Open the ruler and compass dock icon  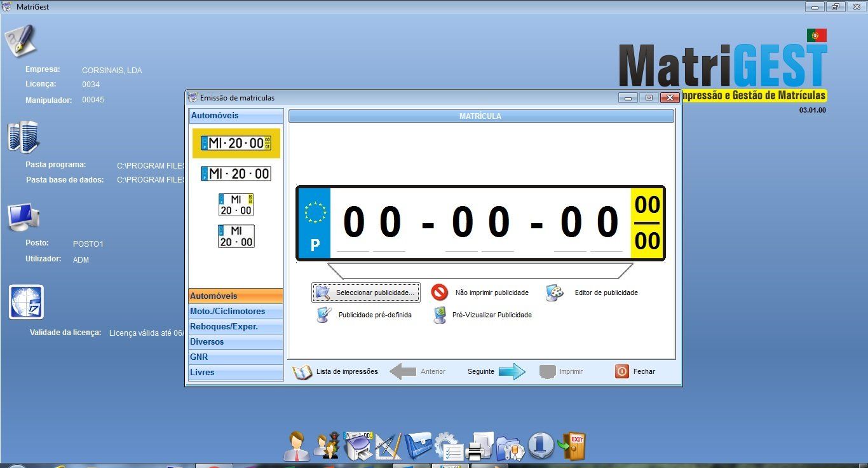pyautogui.click(x=388, y=446)
